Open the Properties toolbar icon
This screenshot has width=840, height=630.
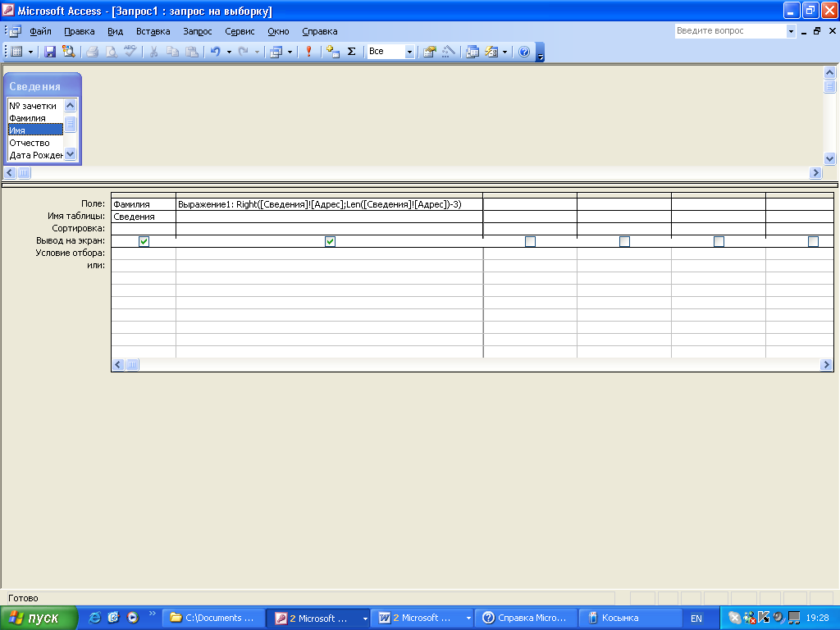pyautogui.click(x=430, y=52)
